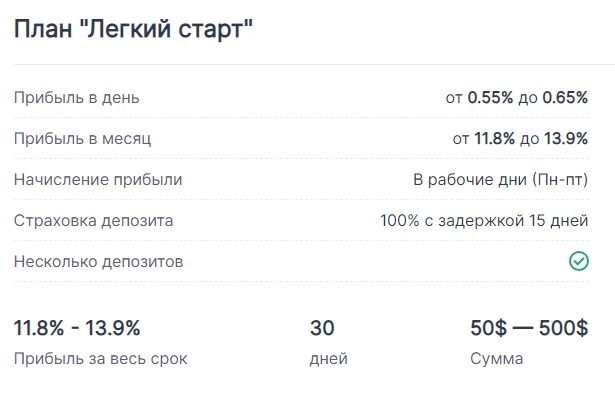Select the "Страховка депозита" label
Image resolution: width=615 pixels, height=396 pixels.
click(x=93, y=221)
